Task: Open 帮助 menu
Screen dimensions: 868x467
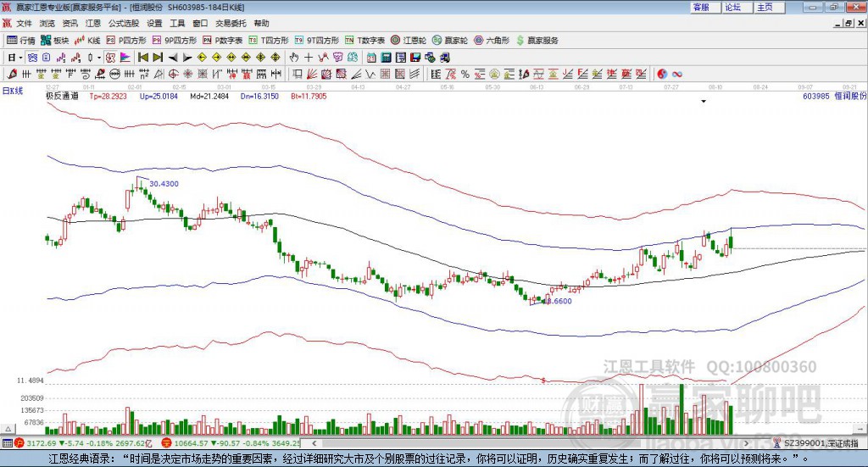Action: point(261,23)
